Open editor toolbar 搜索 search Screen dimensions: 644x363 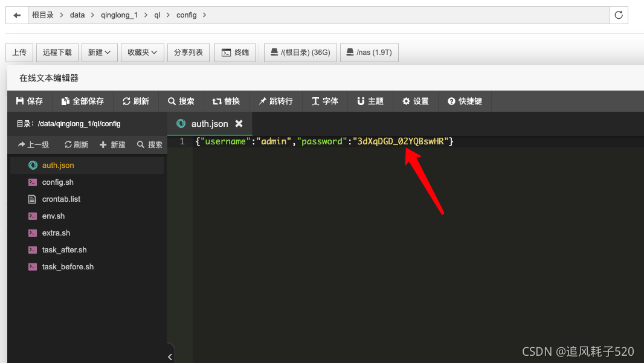pos(181,101)
